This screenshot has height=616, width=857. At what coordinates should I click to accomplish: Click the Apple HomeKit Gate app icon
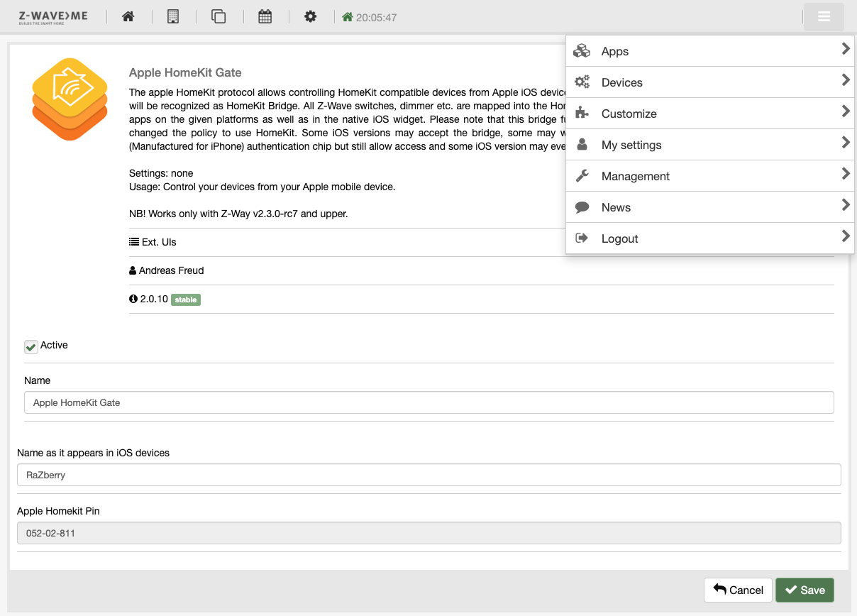[70, 99]
